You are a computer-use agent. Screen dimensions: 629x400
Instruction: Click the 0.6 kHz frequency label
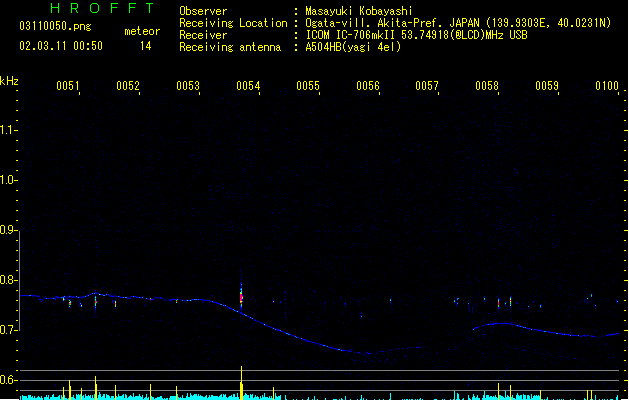coord(8,380)
